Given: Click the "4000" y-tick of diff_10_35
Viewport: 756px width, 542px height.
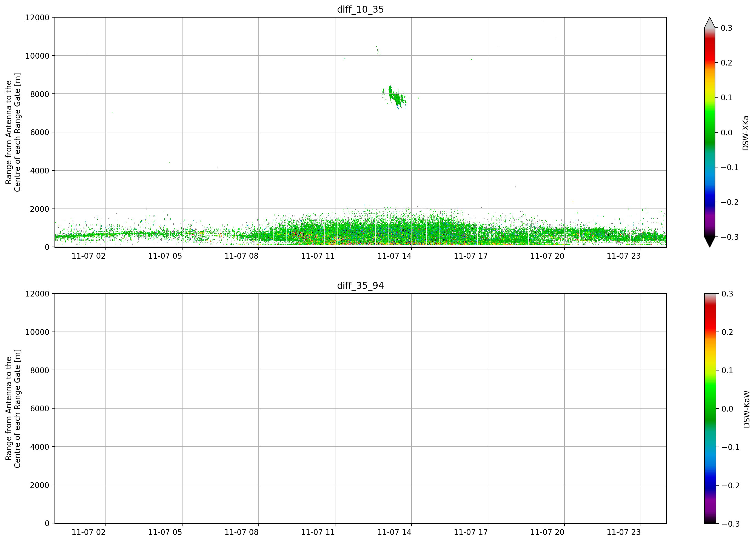Looking at the screenshot, I should (40, 171).
